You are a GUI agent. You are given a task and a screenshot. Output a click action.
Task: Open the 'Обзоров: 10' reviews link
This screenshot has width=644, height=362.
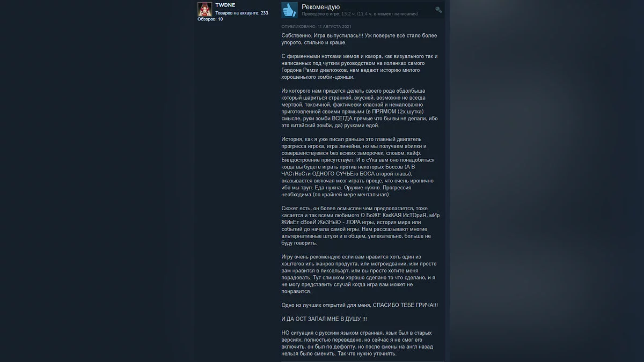click(x=210, y=19)
